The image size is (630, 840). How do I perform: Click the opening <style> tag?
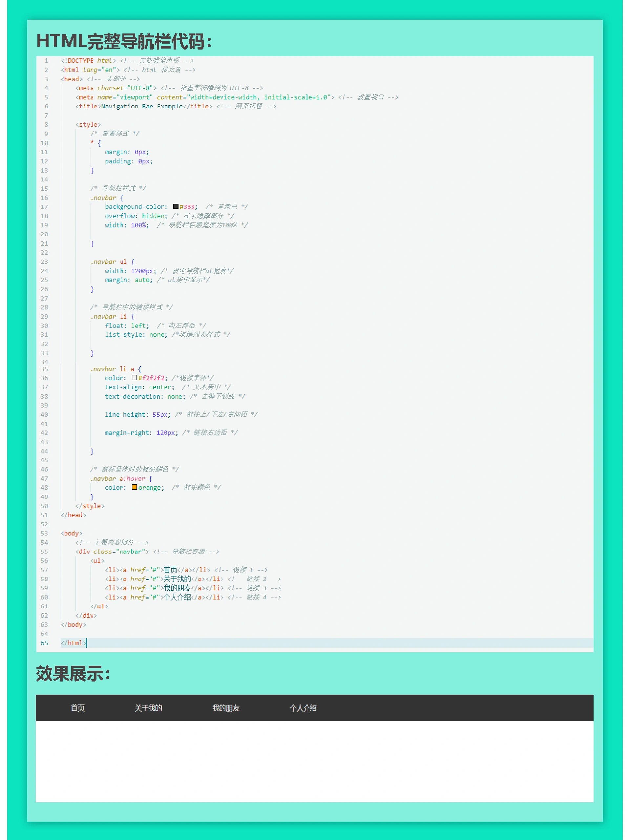click(88, 125)
